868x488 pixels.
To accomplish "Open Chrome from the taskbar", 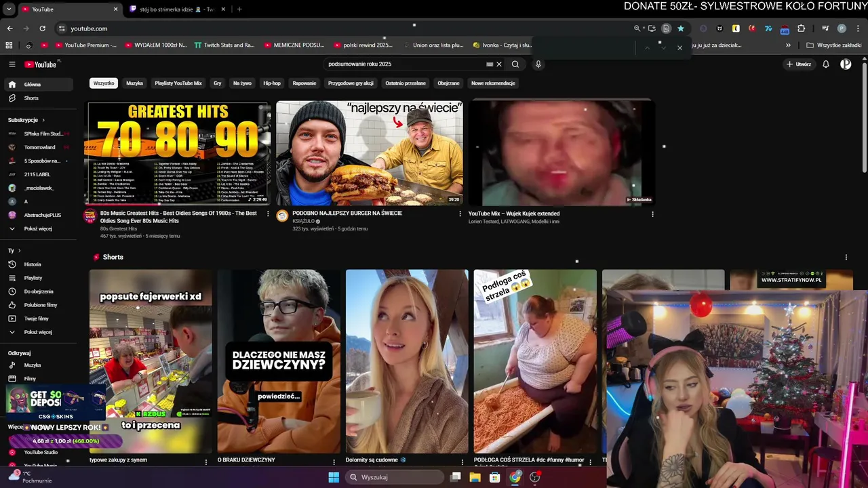I will 515,477.
